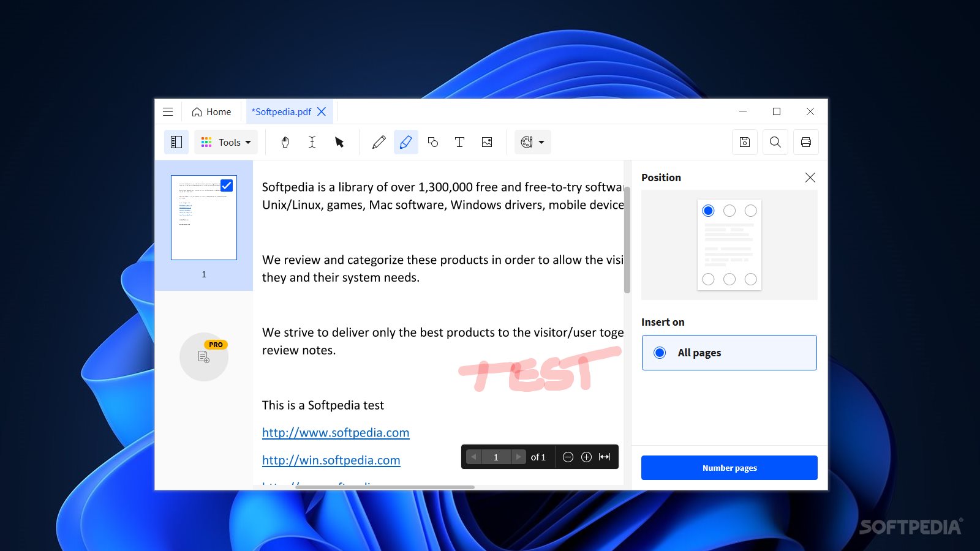Go to the next page arrow
Image resolution: width=980 pixels, height=551 pixels.
[518, 457]
